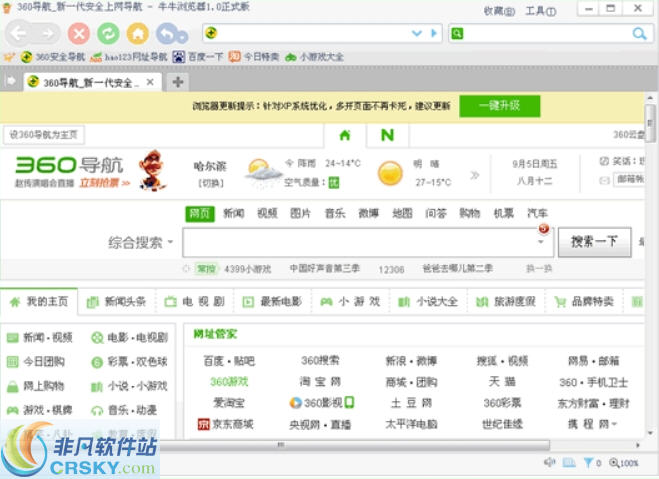The image size is (659, 479).
Task: Close the 360导航 tab
Action: point(150,82)
